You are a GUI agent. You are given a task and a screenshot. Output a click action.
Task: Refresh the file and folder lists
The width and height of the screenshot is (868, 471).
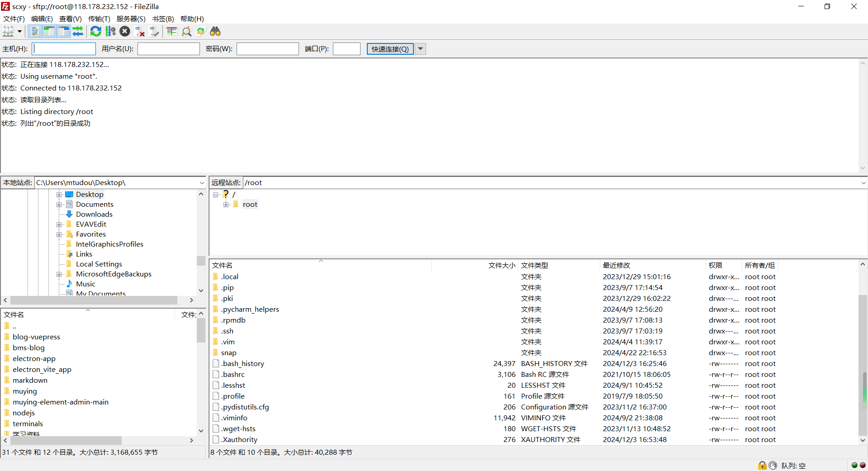[96, 31]
